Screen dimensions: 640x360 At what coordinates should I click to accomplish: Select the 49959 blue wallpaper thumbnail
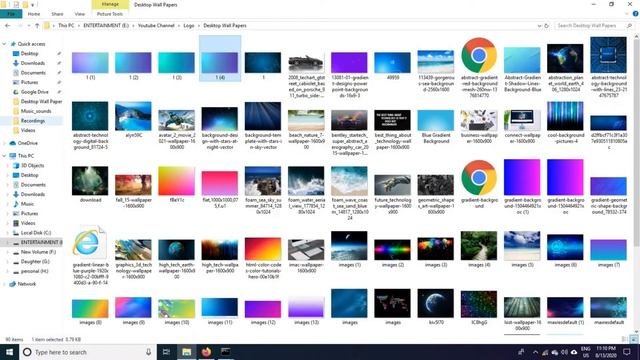click(392, 62)
